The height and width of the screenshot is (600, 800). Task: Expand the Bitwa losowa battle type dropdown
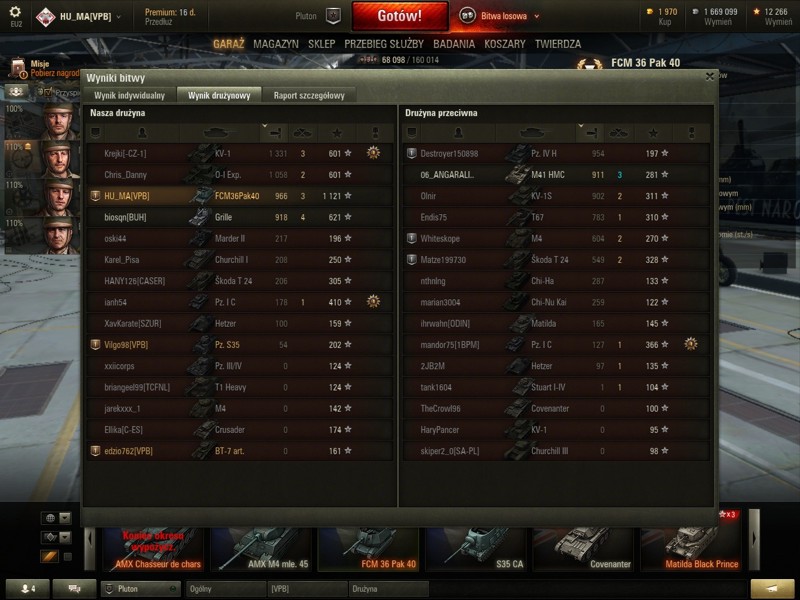pyautogui.click(x=537, y=16)
